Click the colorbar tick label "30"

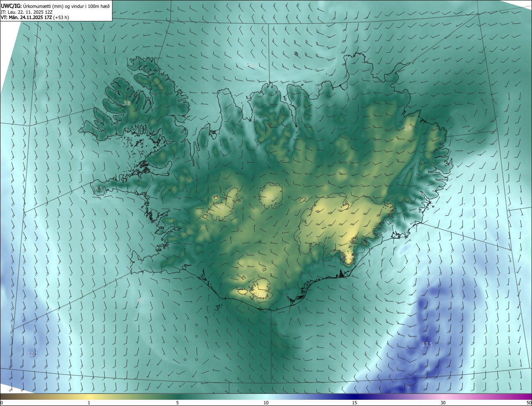coord(443,403)
